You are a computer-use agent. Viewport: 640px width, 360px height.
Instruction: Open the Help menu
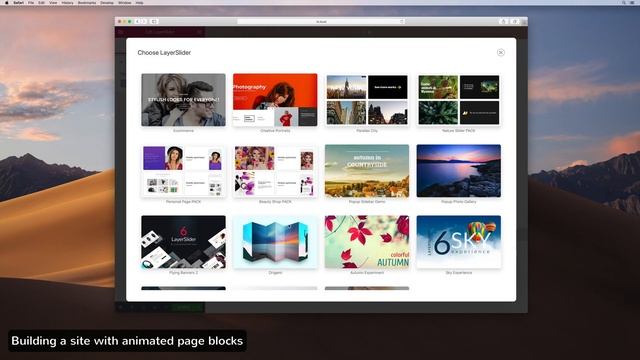point(140,2)
